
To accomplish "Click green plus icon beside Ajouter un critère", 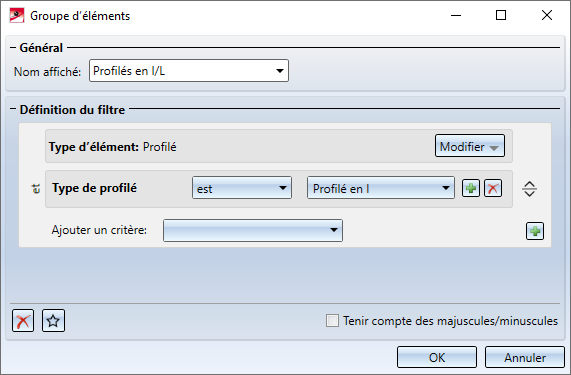I will 535,231.
